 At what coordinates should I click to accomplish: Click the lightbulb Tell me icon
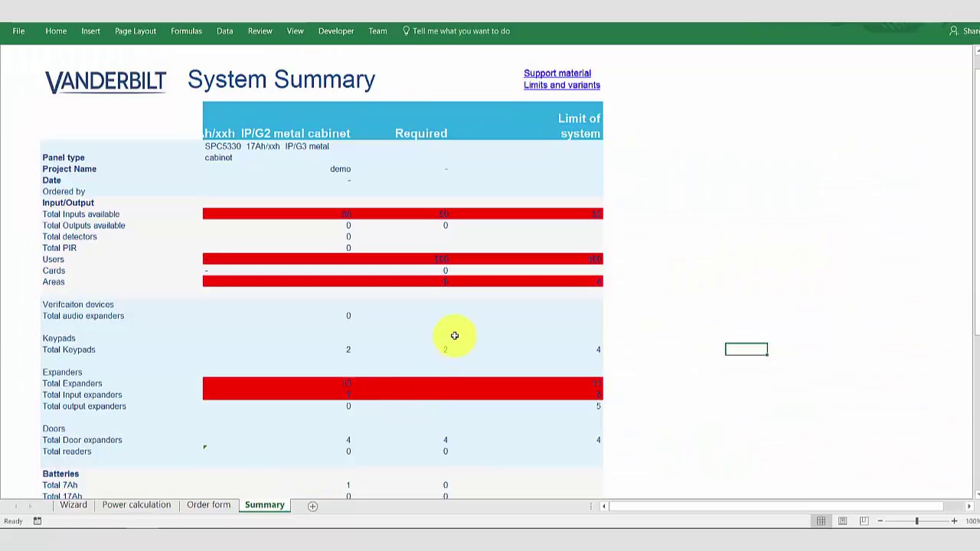(406, 31)
